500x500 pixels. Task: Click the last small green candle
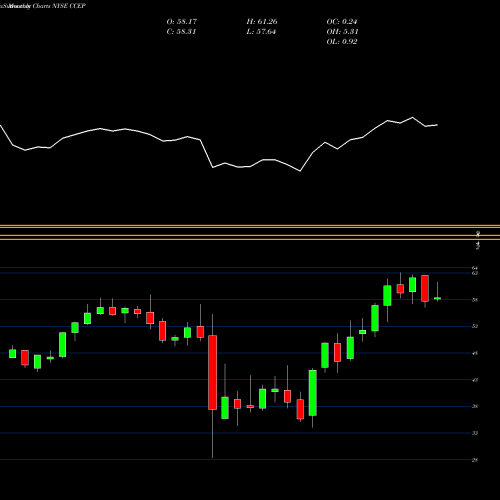tap(437, 298)
